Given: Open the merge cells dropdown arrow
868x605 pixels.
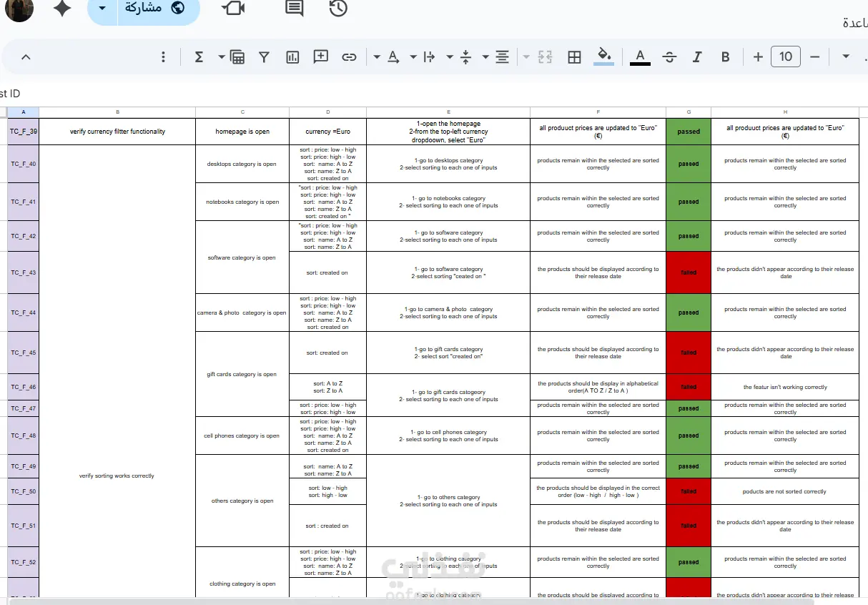Looking at the screenshot, I should coord(527,57).
